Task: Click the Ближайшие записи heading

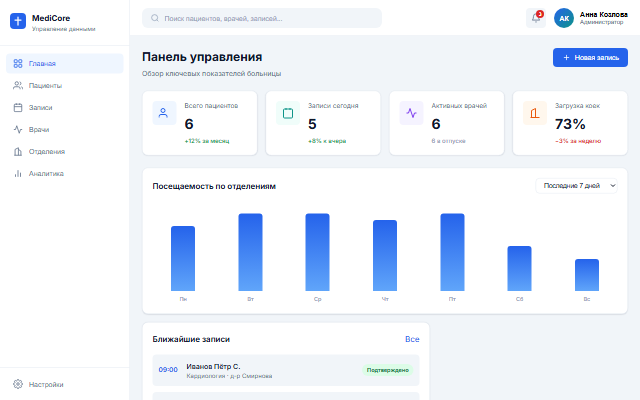Action: 191,339
